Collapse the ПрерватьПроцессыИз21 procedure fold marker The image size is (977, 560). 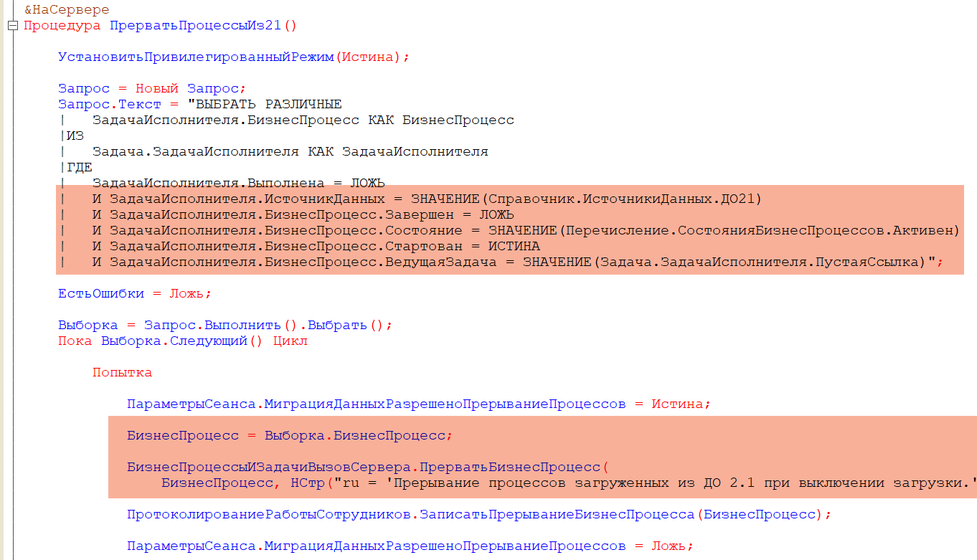12,26
